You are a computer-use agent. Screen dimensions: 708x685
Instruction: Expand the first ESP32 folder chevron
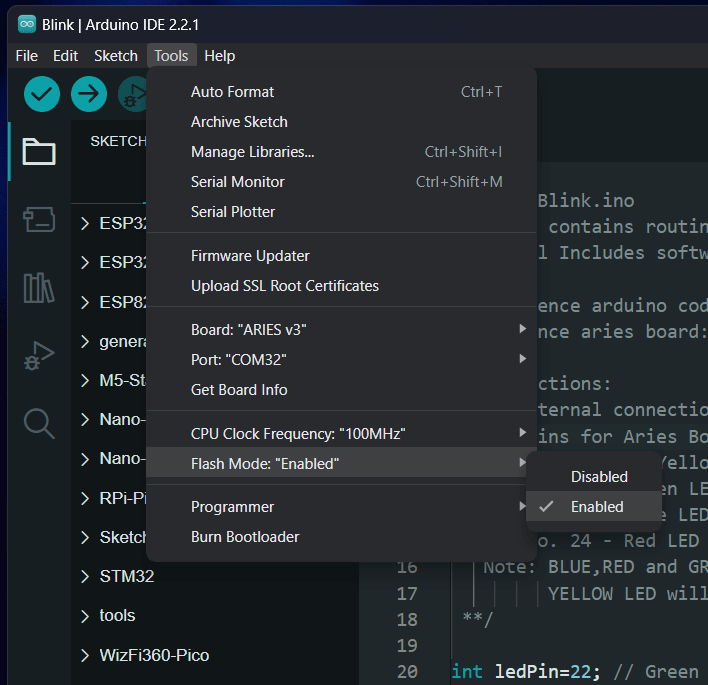click(84, 224)
